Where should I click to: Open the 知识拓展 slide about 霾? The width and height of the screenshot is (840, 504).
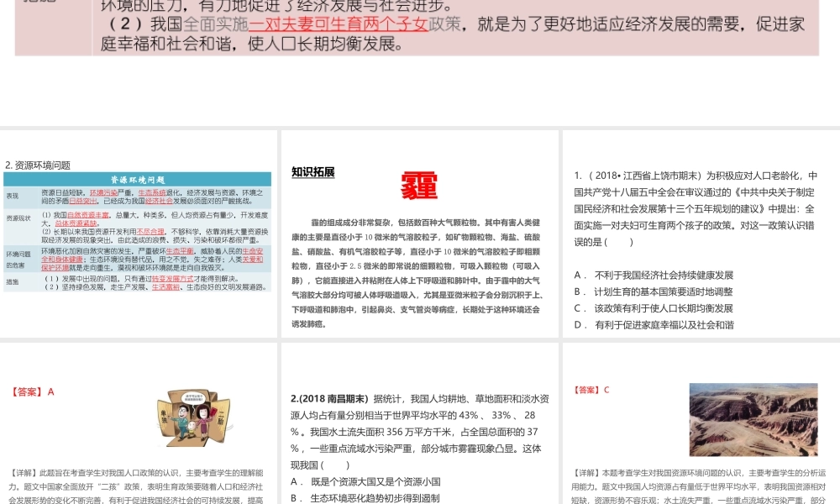[x=419, y=234]
